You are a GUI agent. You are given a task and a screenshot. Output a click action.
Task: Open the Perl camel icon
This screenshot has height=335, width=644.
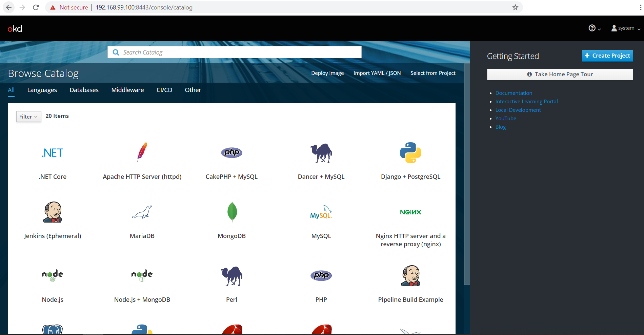coord(232,276)
